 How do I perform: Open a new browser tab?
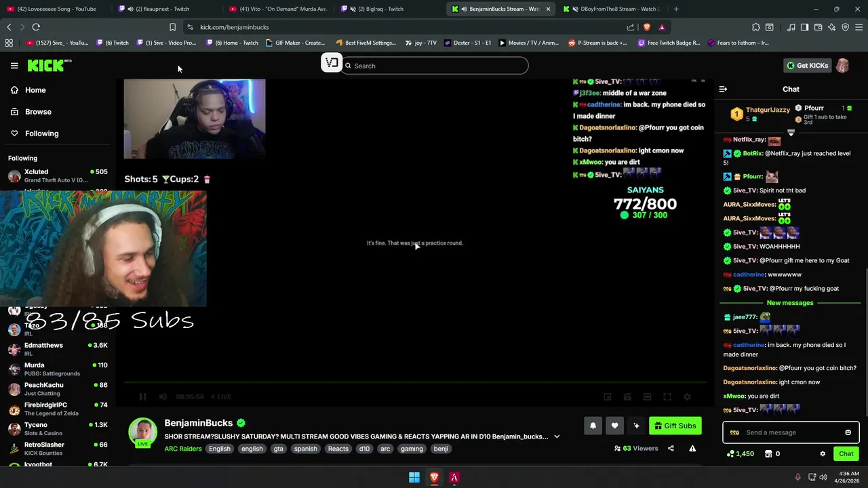click(x=676, y=9)
